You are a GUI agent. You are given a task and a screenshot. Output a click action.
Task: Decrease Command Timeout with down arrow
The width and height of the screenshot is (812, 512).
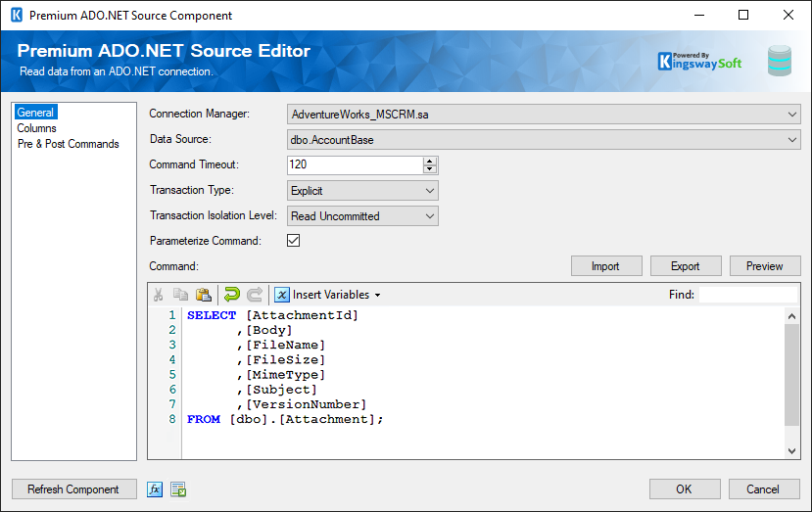[429, 169]
